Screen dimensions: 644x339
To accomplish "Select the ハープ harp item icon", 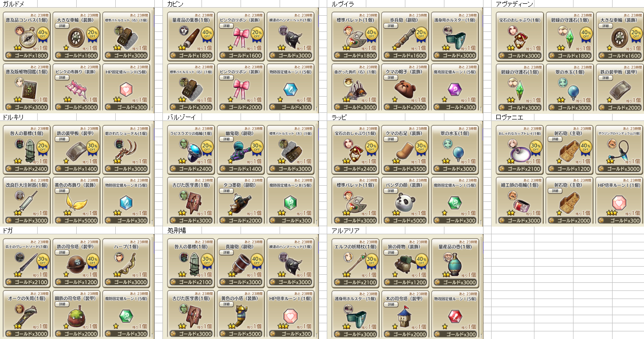I will click(x=125, y=264).
